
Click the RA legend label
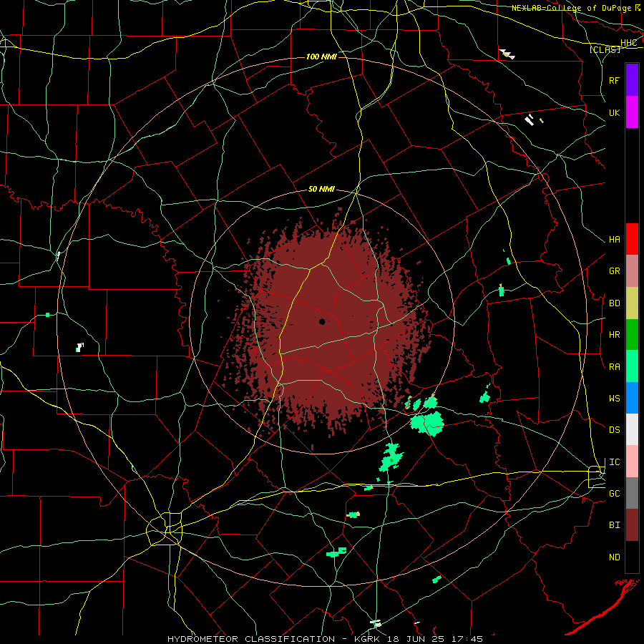(x=614, y=367)
